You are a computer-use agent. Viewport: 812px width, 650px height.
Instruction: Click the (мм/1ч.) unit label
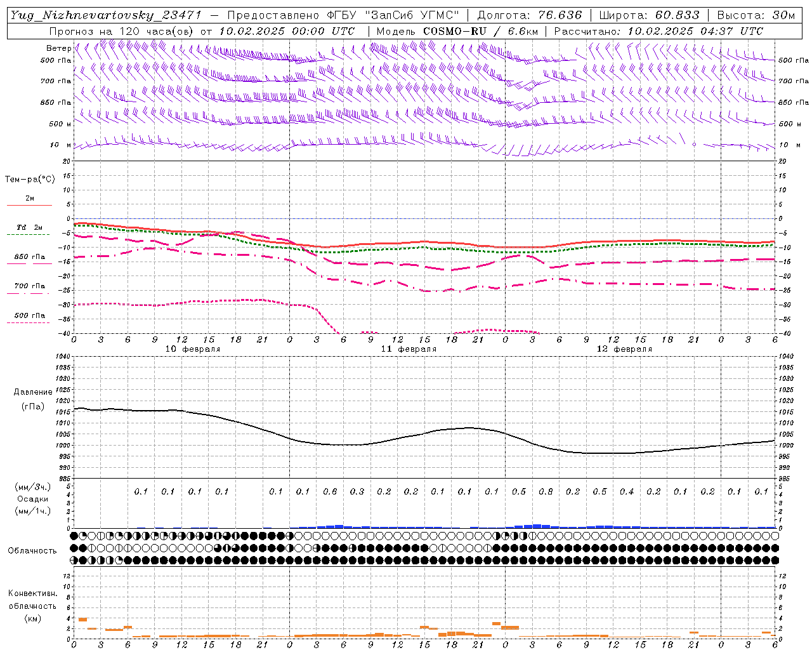tap(32, 511)
